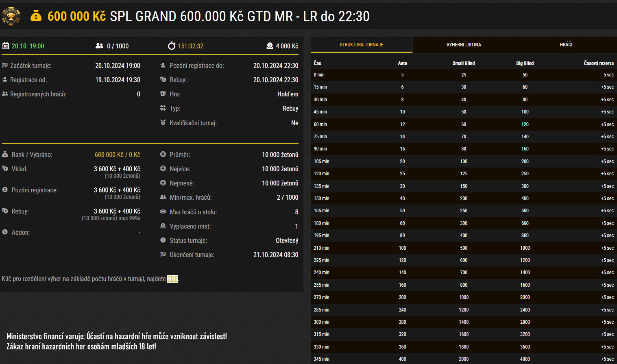Select the 60 min blind level row

pos(464,124)
